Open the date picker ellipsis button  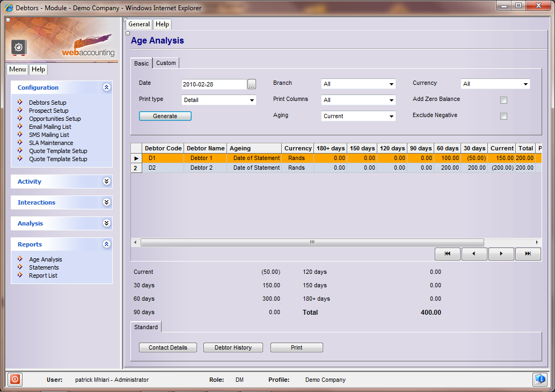click(x=252, y=84)
